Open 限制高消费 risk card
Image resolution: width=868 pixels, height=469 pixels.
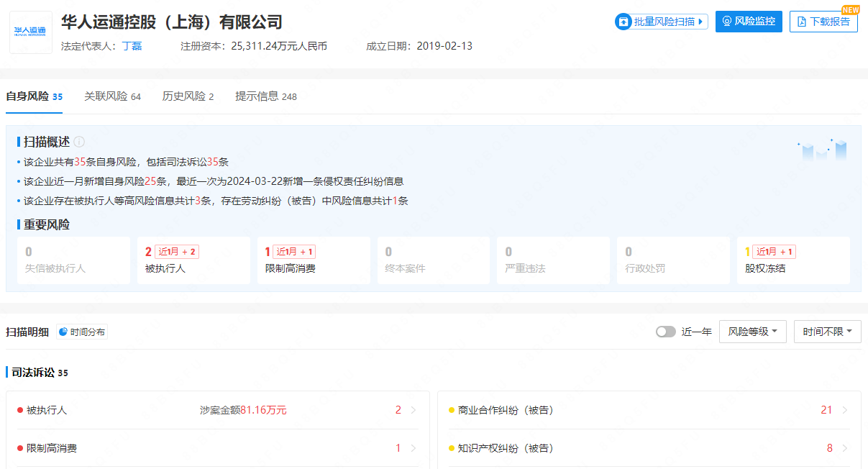[314, 260]
